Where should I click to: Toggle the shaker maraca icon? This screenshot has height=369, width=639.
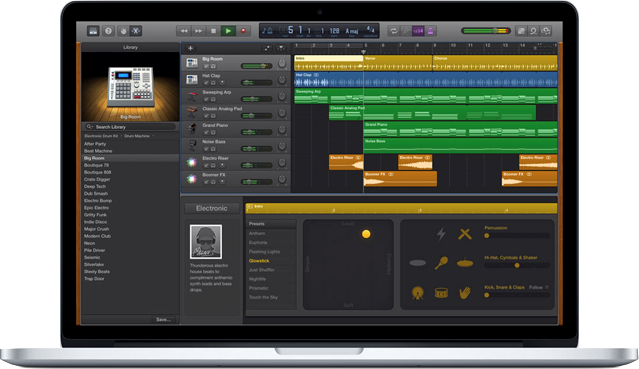pos(441,263)
